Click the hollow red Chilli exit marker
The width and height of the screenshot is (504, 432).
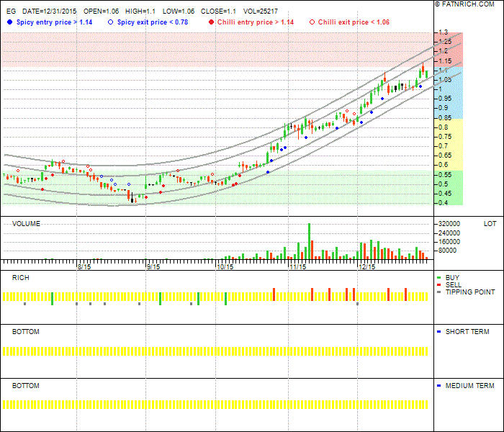311,22
